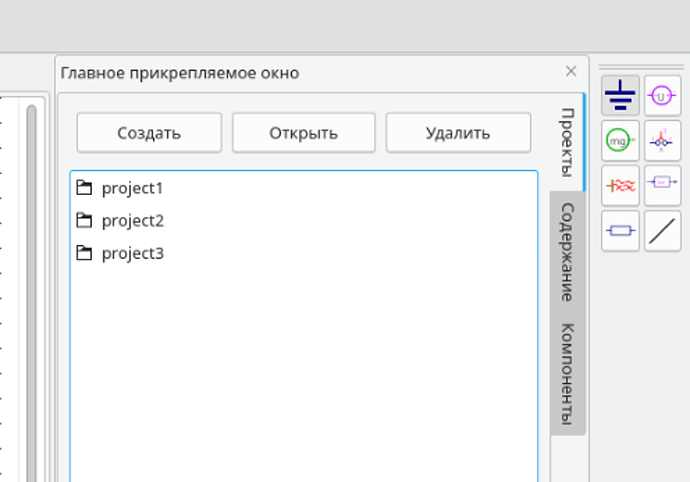Image resolution: width=690 pixels, height=482 pixels.
Task: Select the diagonal line drawing tool
Action: coord(662,231)
